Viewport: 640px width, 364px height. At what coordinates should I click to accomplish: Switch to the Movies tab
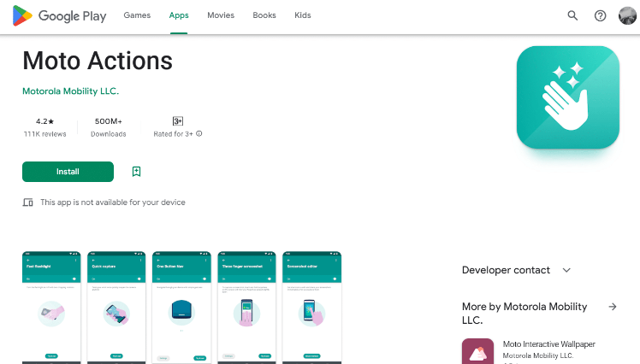(221, 15)
